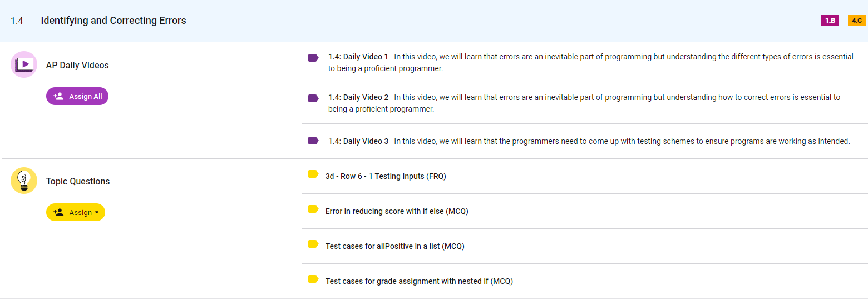
Task: Open 3d - Row 6 Testing Inputs FRQ
Action: pos(386,176)
